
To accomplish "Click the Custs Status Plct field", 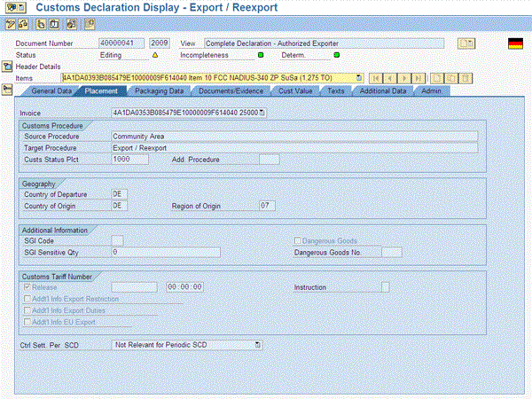I will click(x=130, y=160).
